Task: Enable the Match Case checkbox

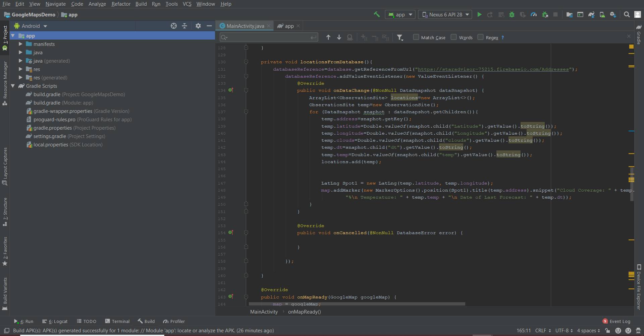Action: coord(416,37)
